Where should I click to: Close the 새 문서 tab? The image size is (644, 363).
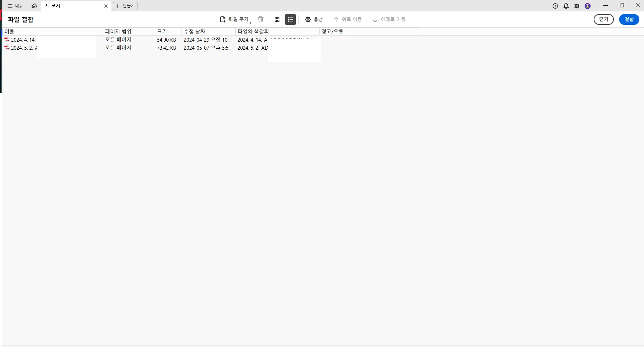[x=106, y=6]
